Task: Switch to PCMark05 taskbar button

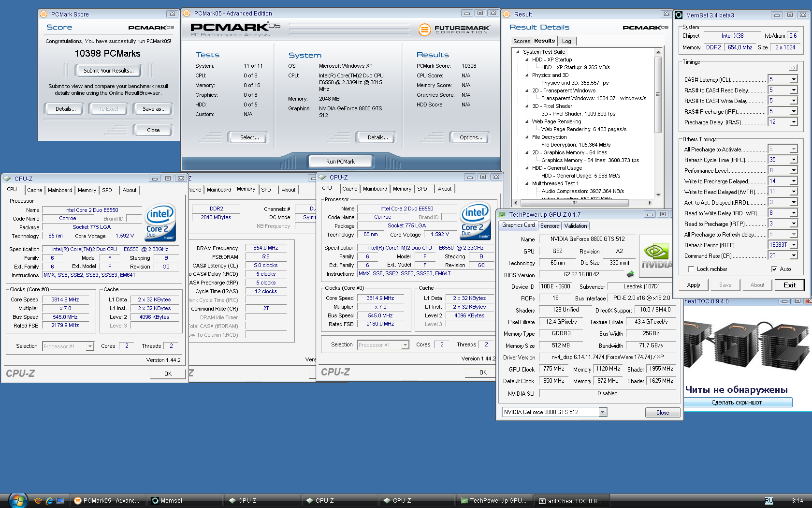Action: pyautogui.click(x=107, y=501)
